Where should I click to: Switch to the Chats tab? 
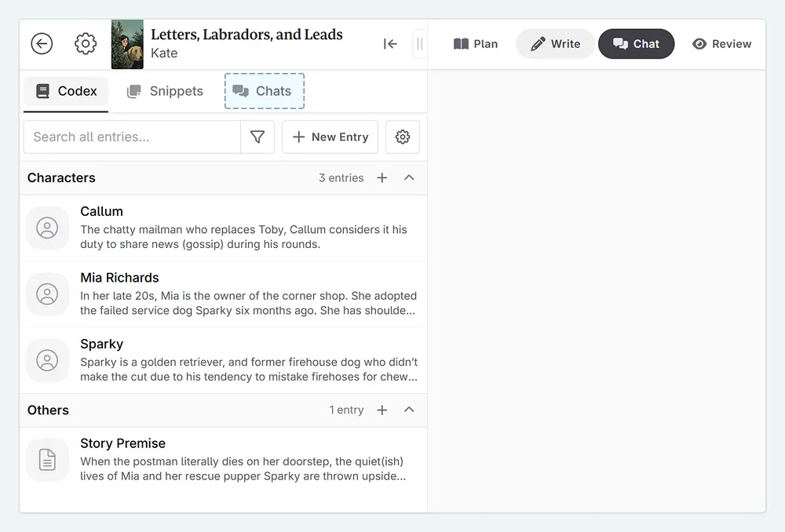[264, 91]
